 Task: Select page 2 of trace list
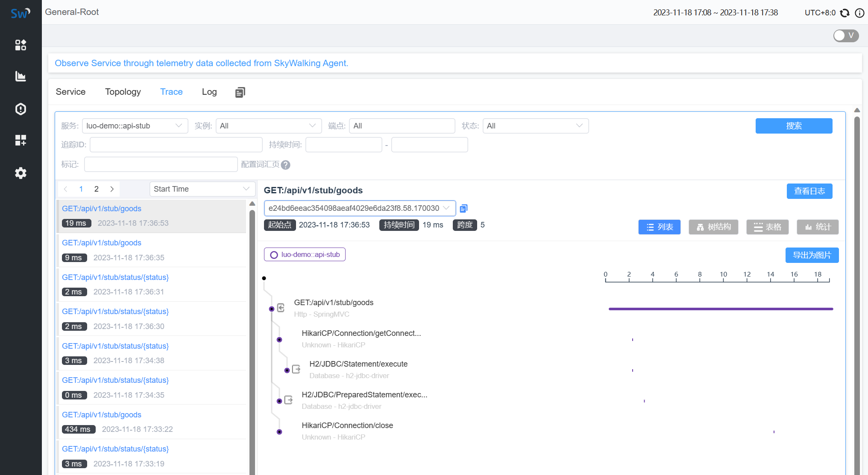pyautogui.click(x=97, y=189)
